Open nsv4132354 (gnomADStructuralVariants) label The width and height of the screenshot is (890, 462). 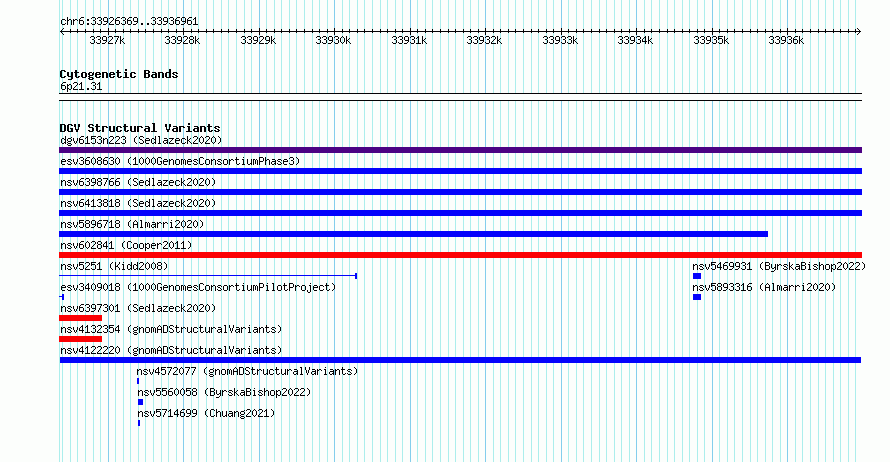click(x=171, y=329)
